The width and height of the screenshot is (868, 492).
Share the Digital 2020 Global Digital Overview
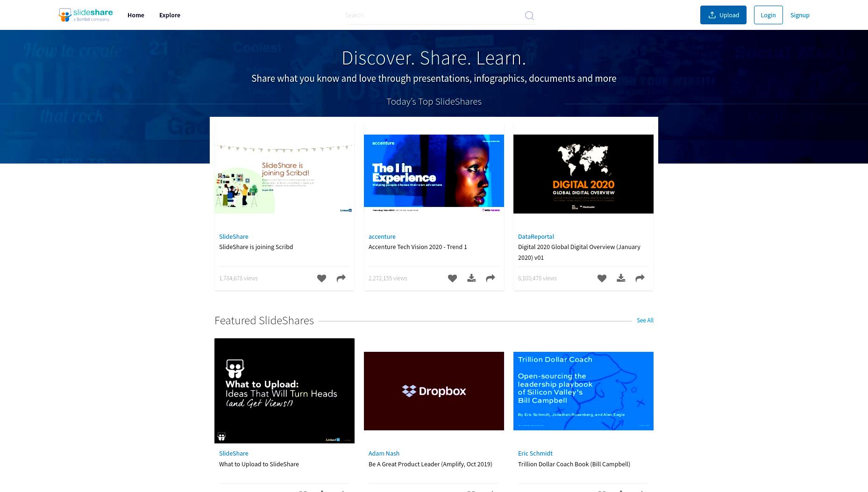640,278
